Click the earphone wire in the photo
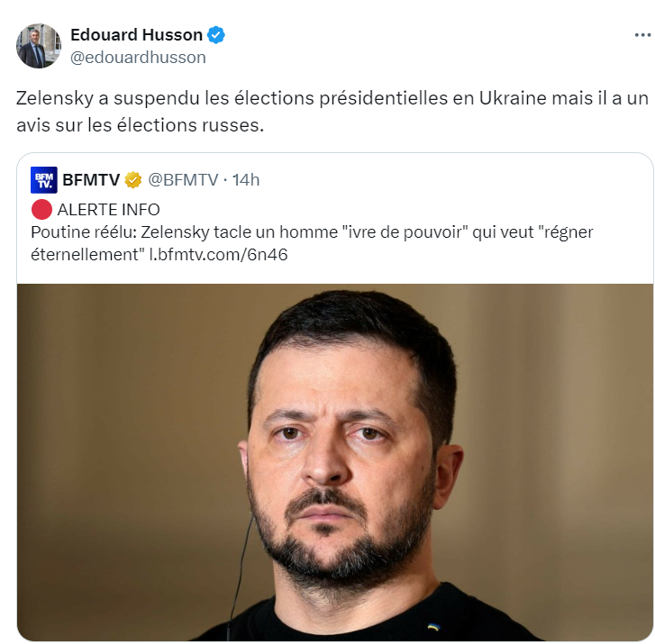This screenshot has height=644, width=655. 239,581
